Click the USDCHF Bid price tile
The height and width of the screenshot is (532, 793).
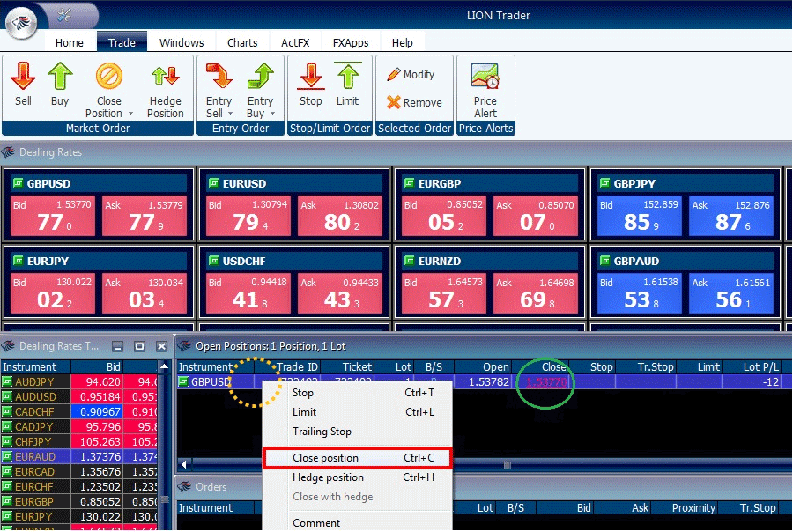coord(248,293)
